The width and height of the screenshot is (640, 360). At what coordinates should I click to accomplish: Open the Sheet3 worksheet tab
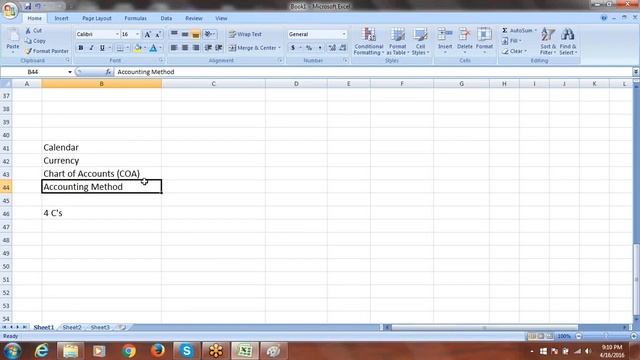[100, 327]
